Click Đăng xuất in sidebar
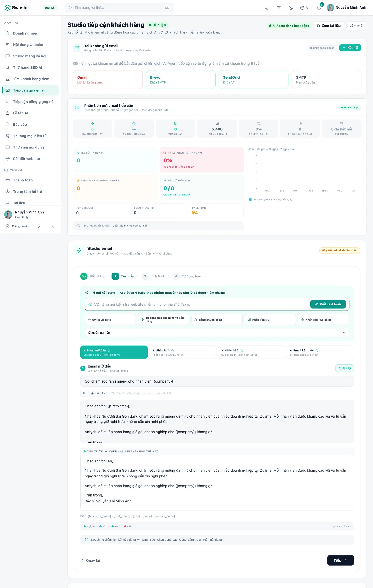373x588 pixels. [17, 226]
